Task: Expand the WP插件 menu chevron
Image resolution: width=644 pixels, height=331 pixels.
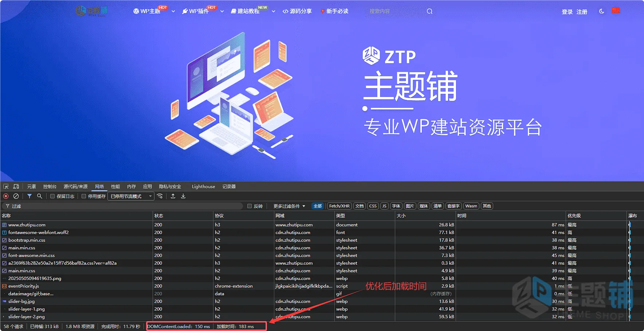Action: pyautogui.click(x=222, y=11)
